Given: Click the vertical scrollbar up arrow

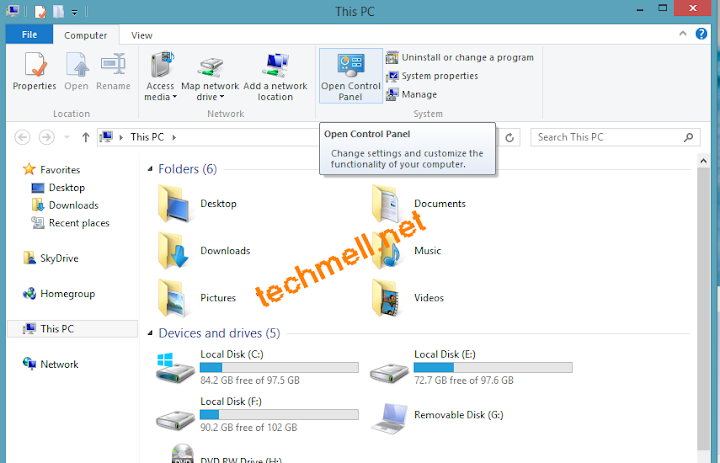Looking at the screenshot, I should coord(703,161).
